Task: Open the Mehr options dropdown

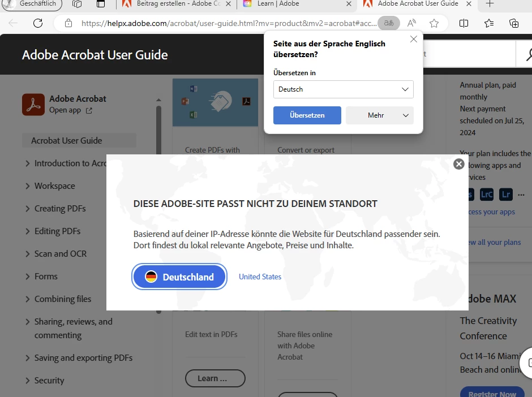Action: pos(380,115)
